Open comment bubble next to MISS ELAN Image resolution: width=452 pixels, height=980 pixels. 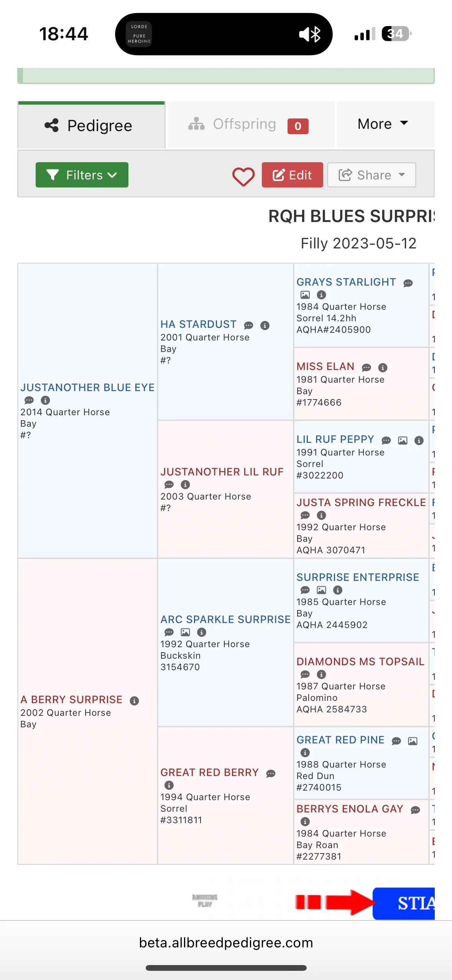point(367,368)
